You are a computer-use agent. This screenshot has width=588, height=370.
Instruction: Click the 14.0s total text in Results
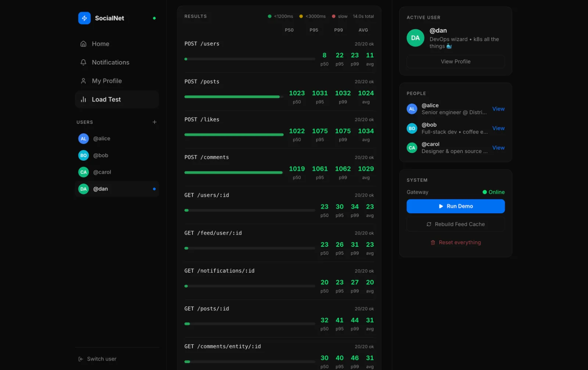click(x=363, y=17)
